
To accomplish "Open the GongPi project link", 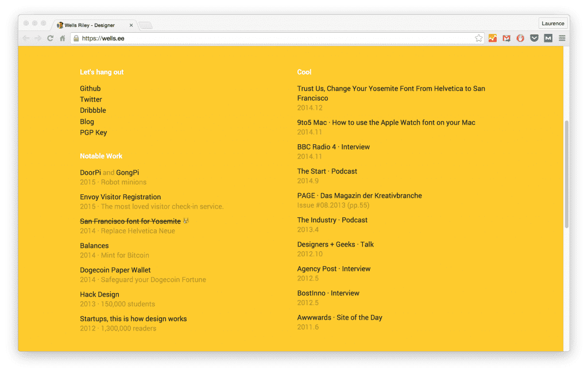I will [x=127, y=172].
